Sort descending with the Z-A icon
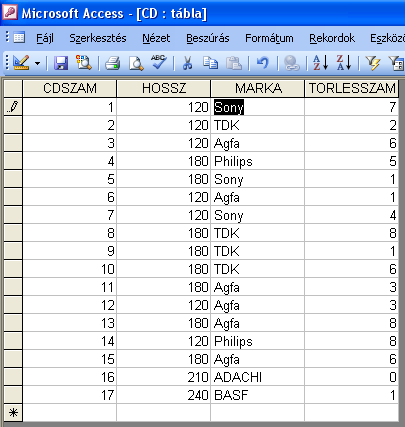The image size is (405, 427). (344, 62)
